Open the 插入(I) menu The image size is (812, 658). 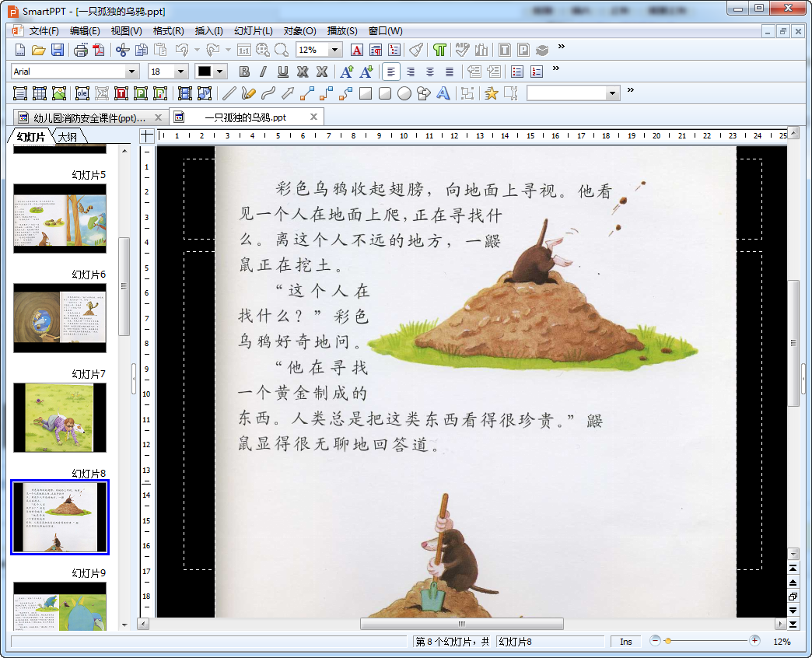(x=208, y=31)
